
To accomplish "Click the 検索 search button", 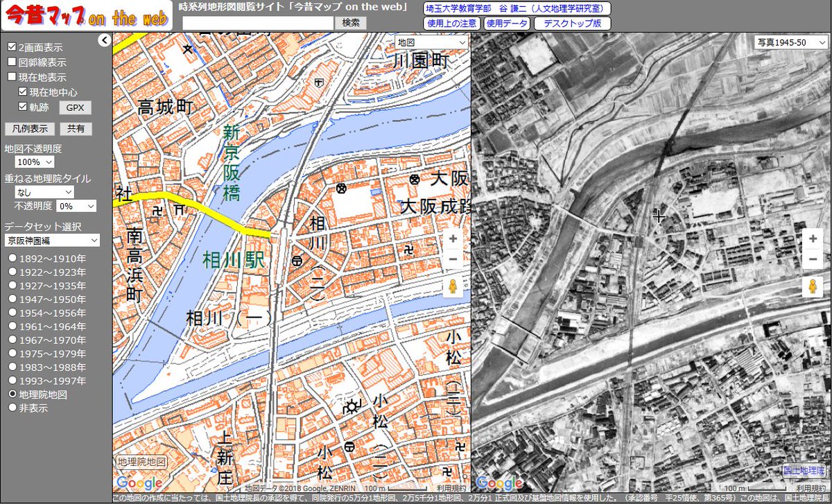I will [x=351, y=22].
